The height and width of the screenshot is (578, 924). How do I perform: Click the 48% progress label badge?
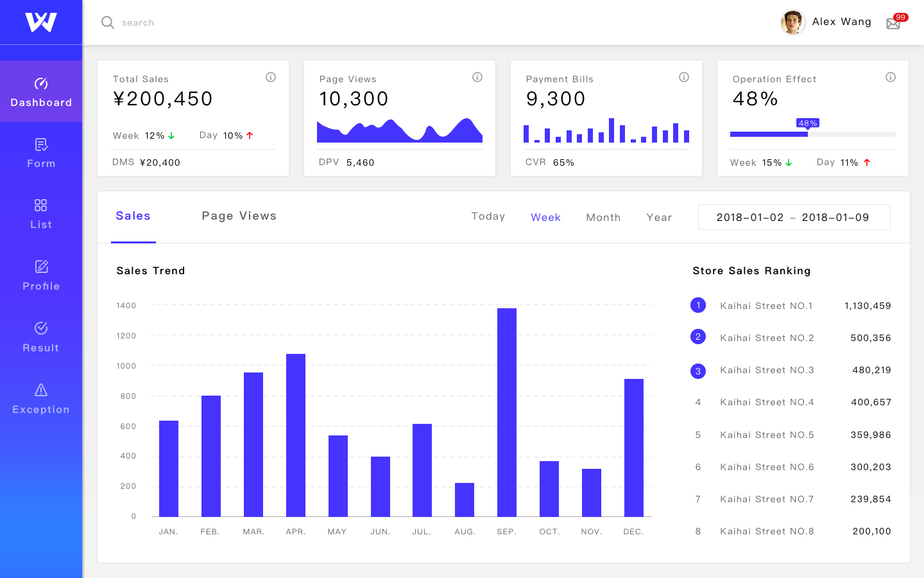(x=808, y=123)
